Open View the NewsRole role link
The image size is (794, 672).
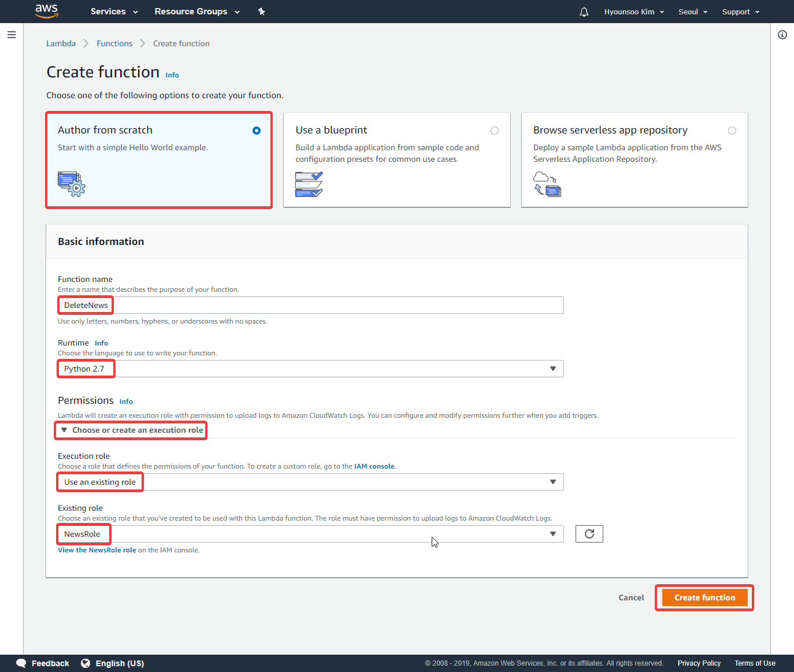point(97,550)
